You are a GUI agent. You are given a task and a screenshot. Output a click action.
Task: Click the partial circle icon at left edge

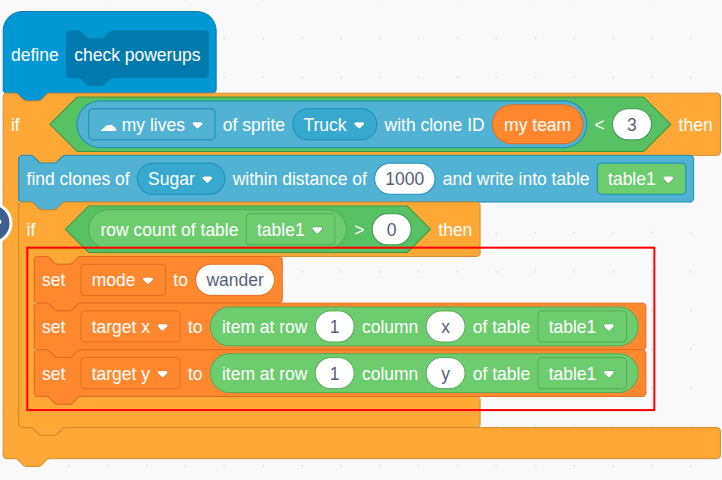pos(4,223)
